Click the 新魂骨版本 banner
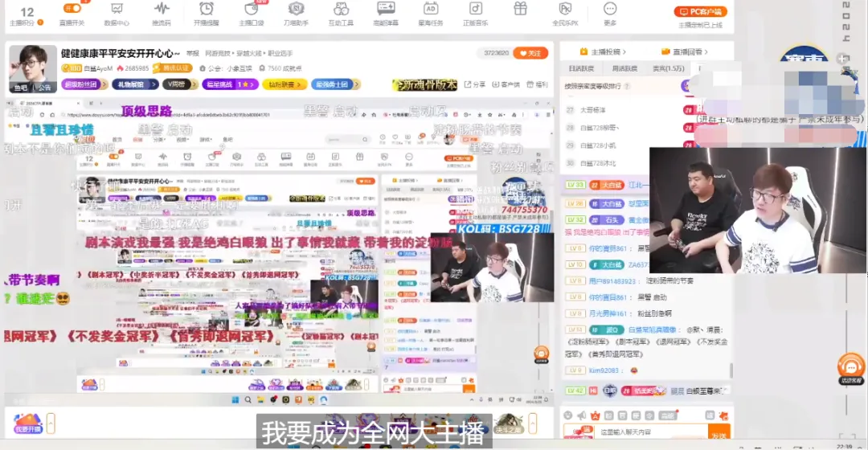The width and height of the screenshot is (868, 450). coord(424,84)
